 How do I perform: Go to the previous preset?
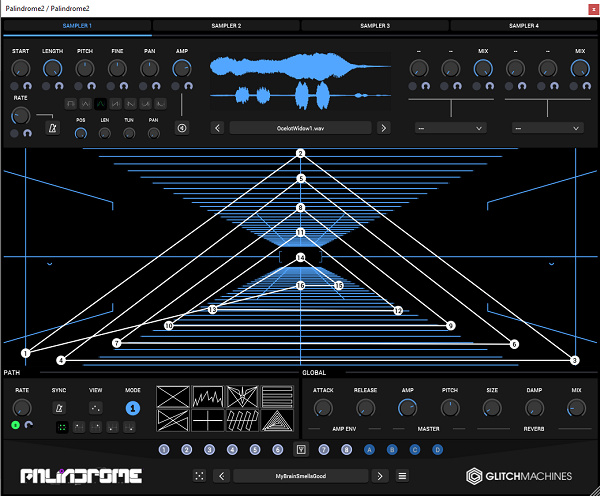click(x=222, y=476)
